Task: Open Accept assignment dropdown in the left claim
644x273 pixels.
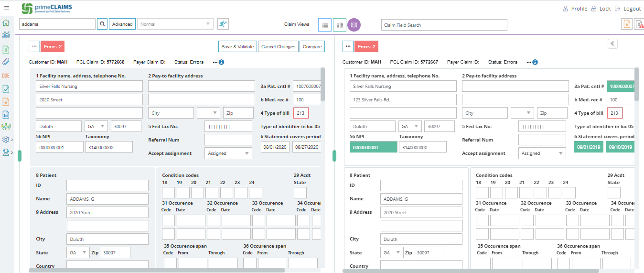Action: point(228,153)
